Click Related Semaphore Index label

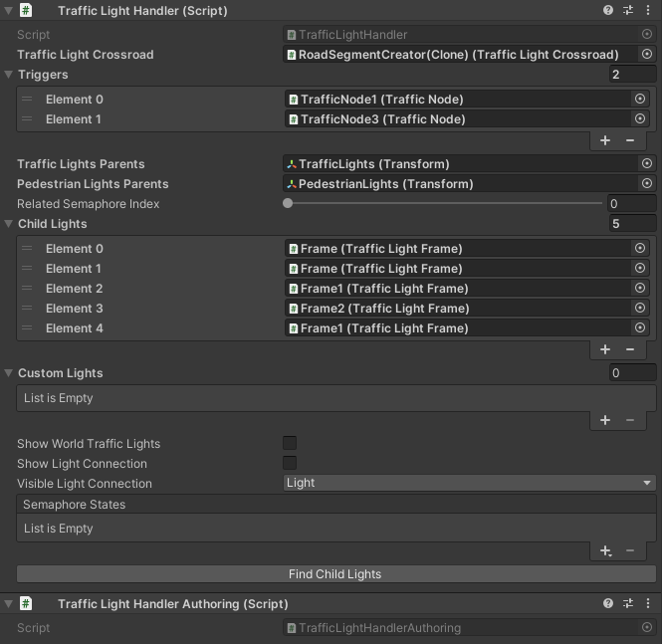(x=89, y=204)
